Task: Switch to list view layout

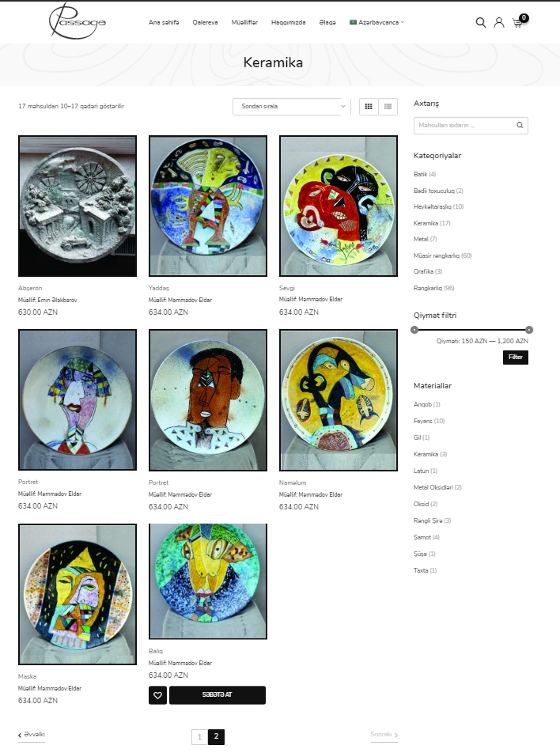Action: tap(388, 107)
